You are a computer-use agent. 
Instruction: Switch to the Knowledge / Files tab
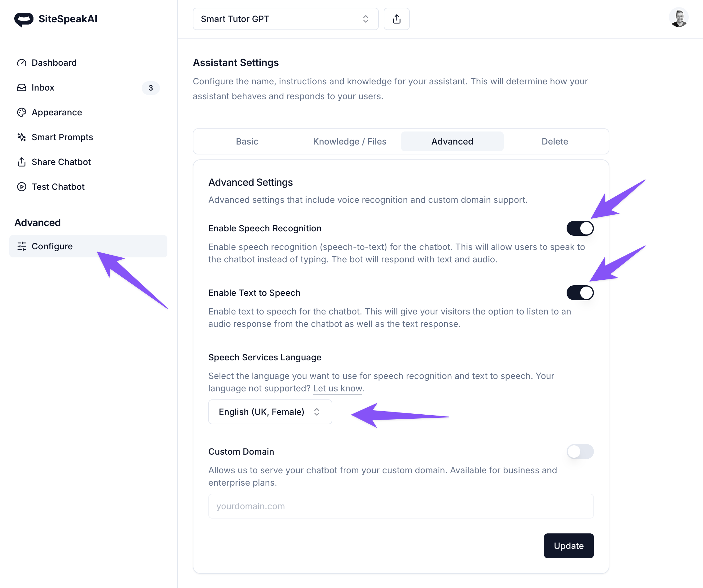[350, 141]
